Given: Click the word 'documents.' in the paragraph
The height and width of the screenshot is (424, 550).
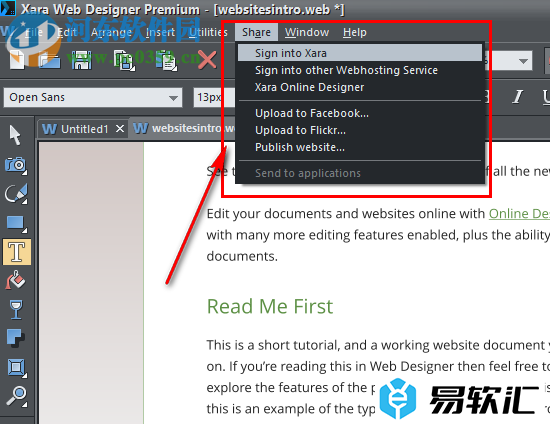Looking at the screenshot, I should click(242, 256).
